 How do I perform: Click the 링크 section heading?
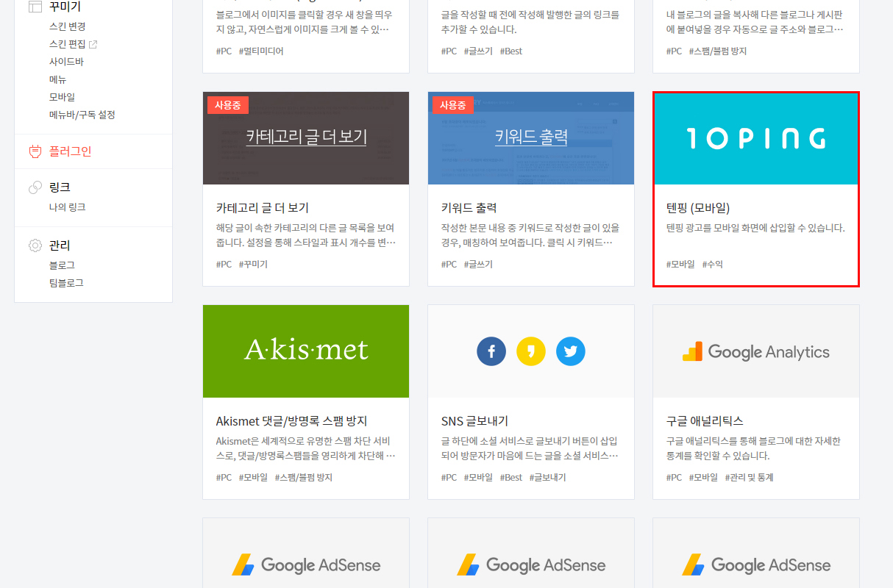point(60,187)
